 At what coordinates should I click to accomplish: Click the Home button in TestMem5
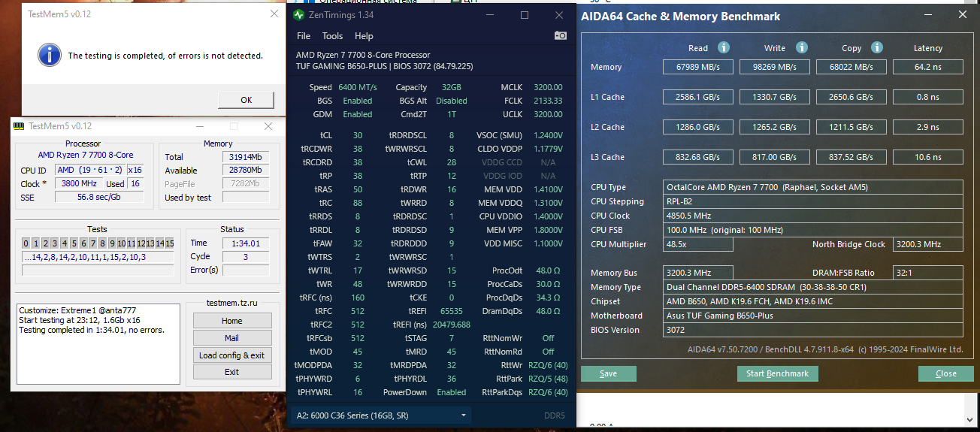(231, 320)
